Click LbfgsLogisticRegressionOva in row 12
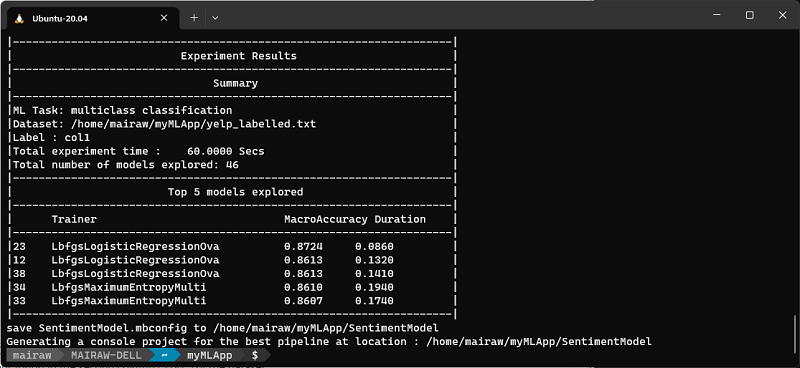Viewport: 800px width, 368px height. 135,260
